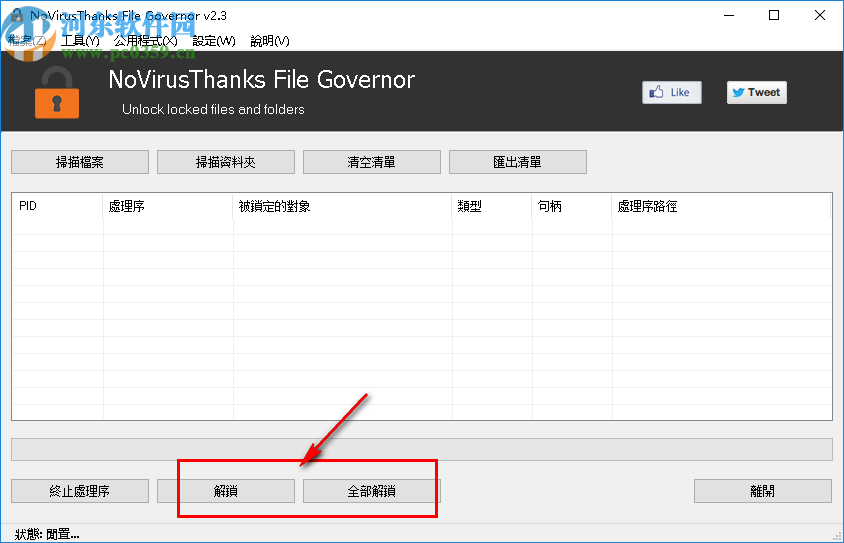Image resolution: width=844 pixels, height=543 pixels.
Task: Click the 匯出清單 button
Action: pyautogui.click(x=517, y=162)
